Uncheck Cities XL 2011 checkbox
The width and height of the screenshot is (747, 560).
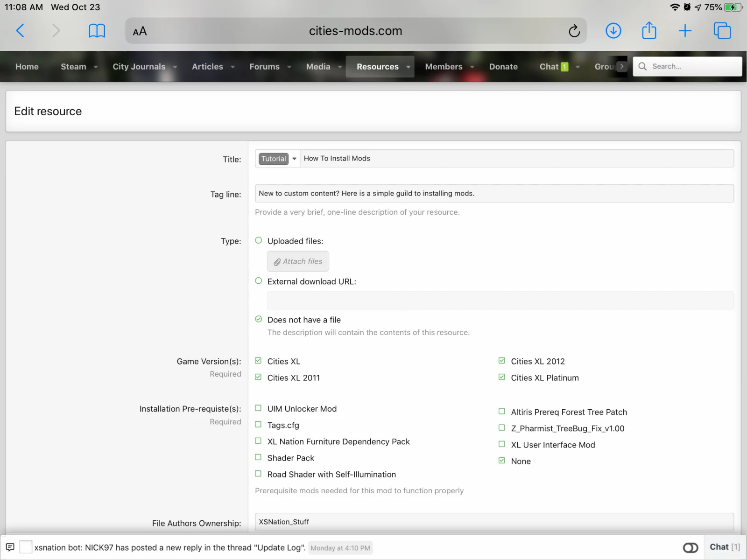(258, 377)
